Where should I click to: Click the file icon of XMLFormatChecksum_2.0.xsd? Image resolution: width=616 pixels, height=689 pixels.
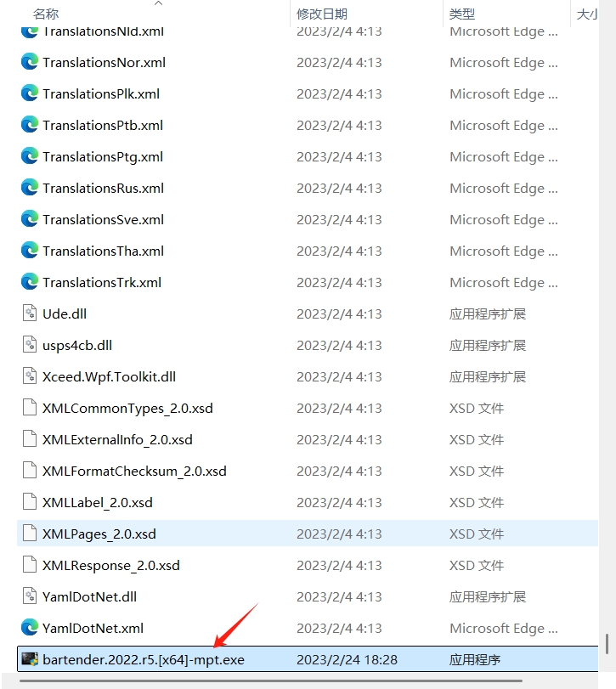30,471
